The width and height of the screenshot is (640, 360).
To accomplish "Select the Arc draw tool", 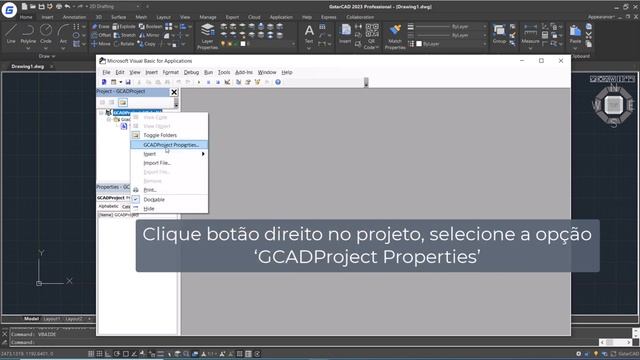I will tap(63, 33).
